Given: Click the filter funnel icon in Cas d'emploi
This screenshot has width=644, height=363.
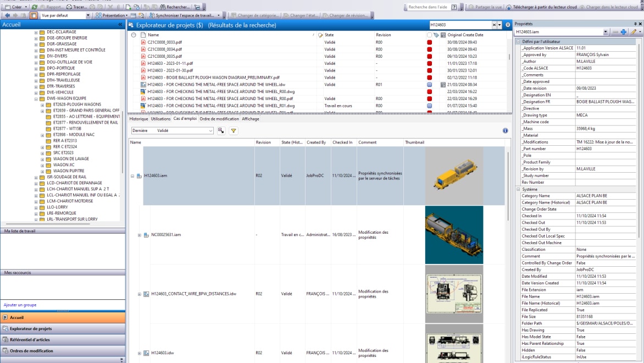Looking at the screenshot, I should pyautogui.click(x=234, y=131).
